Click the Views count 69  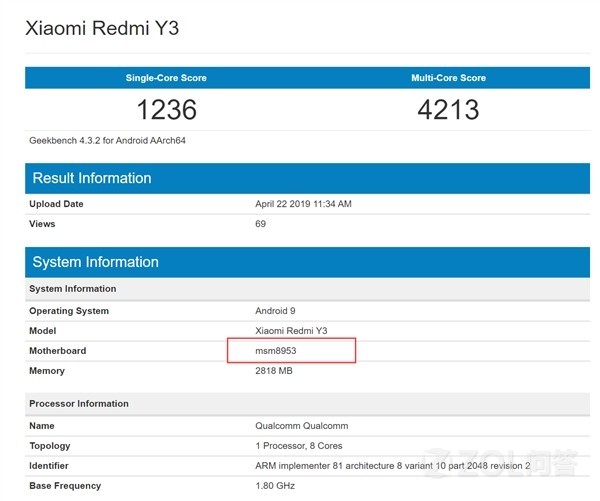[261, 224]
